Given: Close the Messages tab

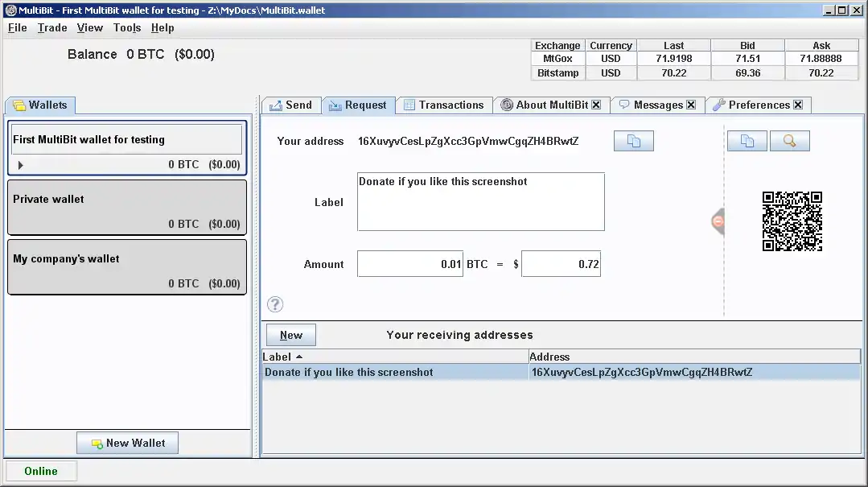Looking at the screenshot, I should click(691, 105).
